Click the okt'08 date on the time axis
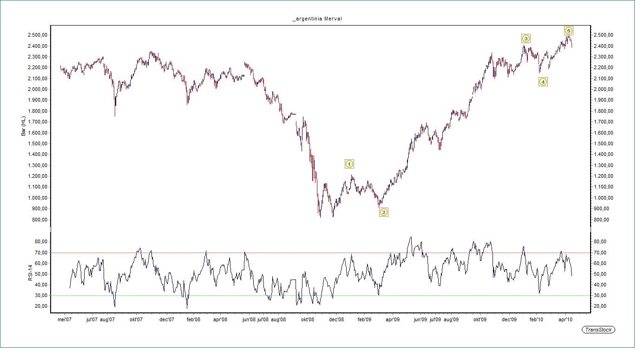Viewport: 644px width, 357px height. [x=308, y=319]
